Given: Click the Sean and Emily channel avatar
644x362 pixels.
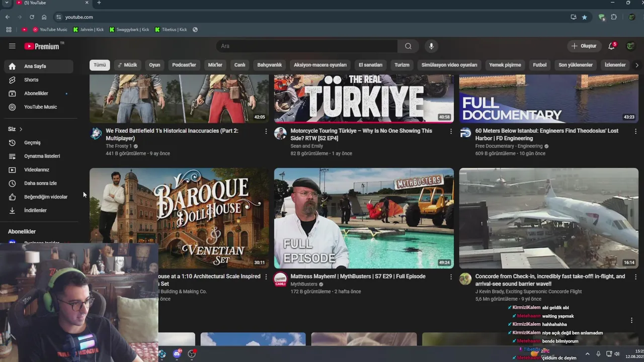Looking at the screenshot, I should coord(280,133).
